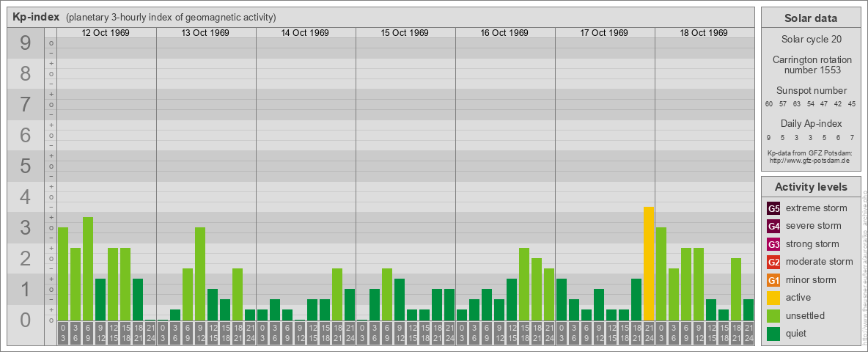
Task: Click the 17 Oct 0-3 quiet bar
Action: (562, 299)
